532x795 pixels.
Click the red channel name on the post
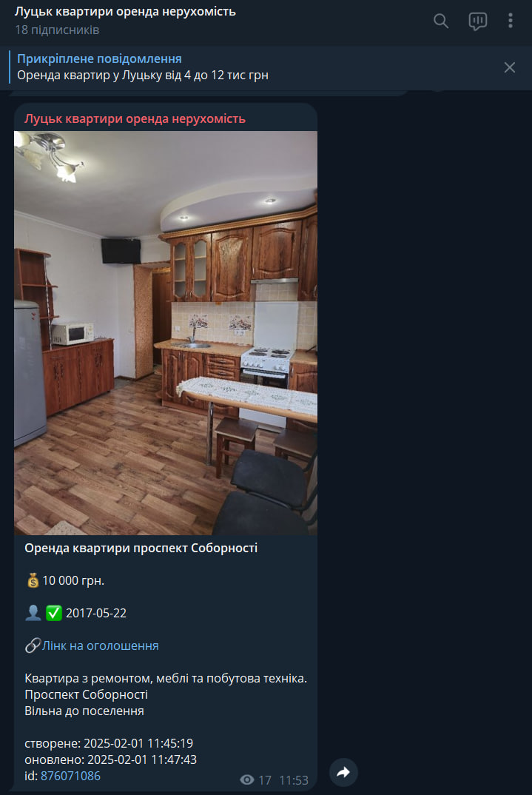pyautogui.click(x=135, y=118)
